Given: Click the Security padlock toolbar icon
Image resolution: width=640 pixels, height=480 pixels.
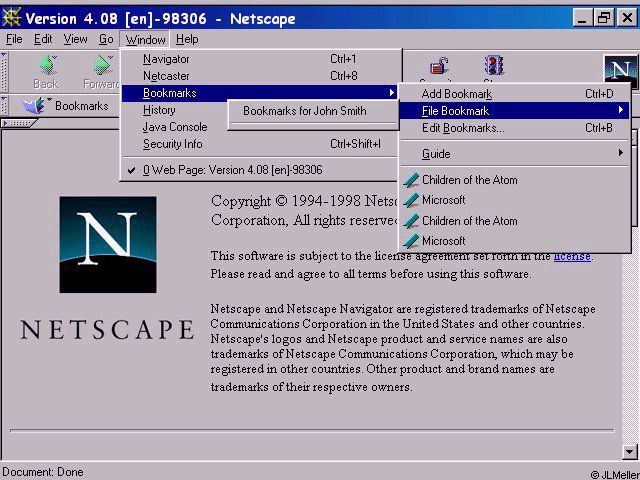Looking at the screenshot, I should point(439,66).
